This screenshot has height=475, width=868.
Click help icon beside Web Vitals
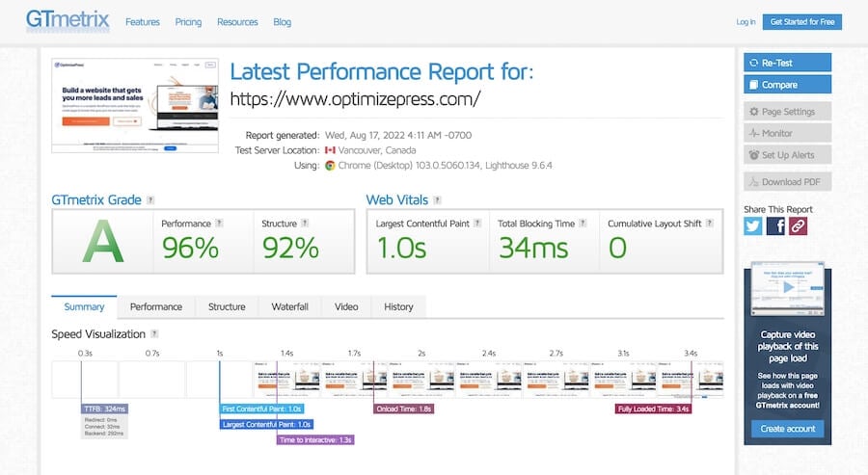437,200
